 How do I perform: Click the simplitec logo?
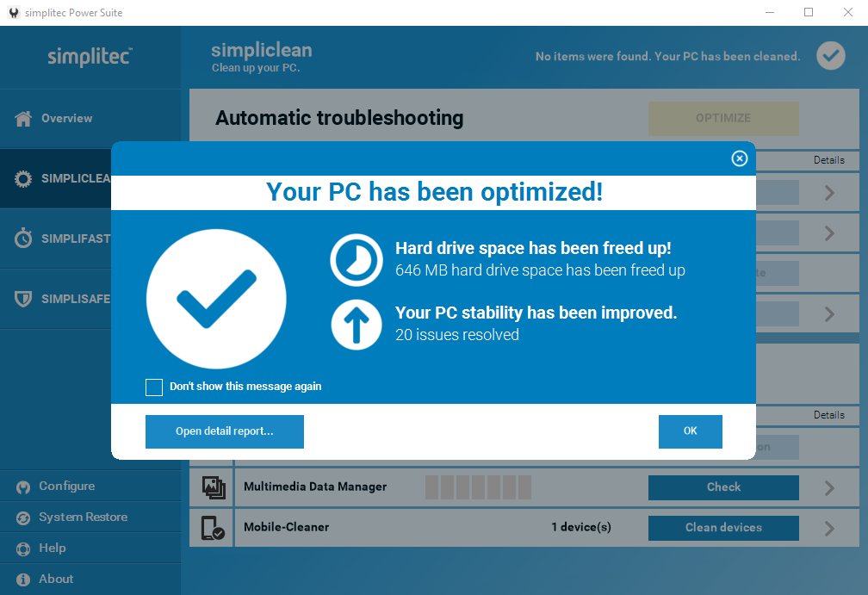pos(90,57)
